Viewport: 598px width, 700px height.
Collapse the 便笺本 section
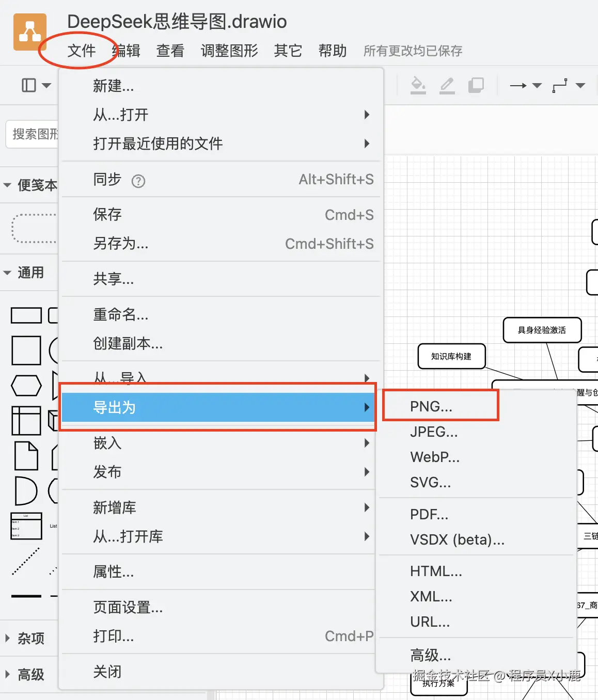tap(30, 185)
